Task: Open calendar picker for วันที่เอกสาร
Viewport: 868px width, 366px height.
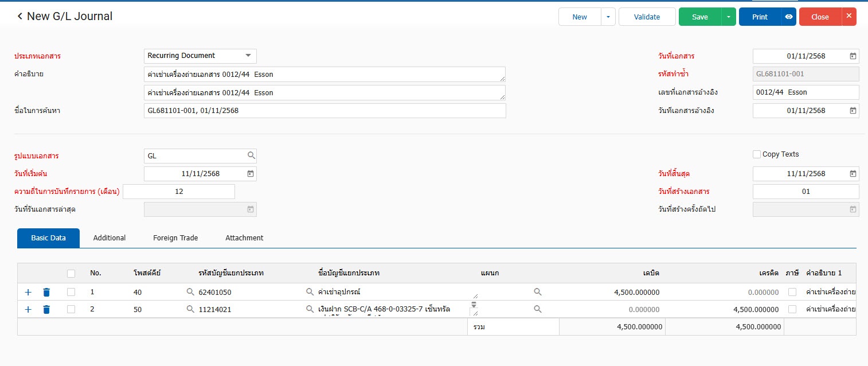Action: (853, 56)
